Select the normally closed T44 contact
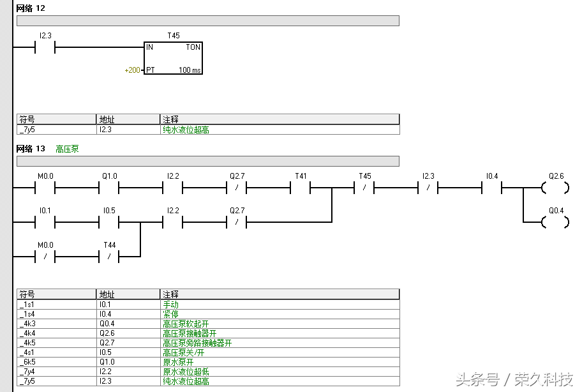This screenshot has height=392, width=582. 109,257
